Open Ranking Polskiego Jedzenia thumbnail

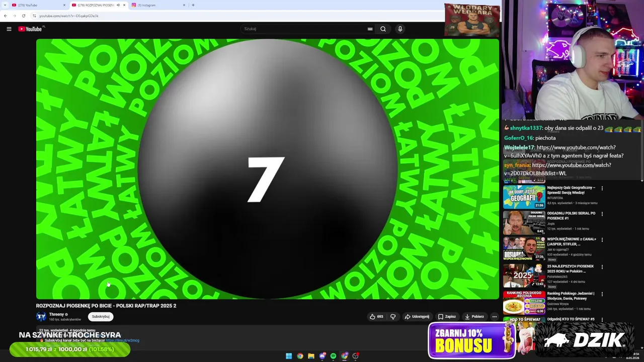[x=524, y=302]
